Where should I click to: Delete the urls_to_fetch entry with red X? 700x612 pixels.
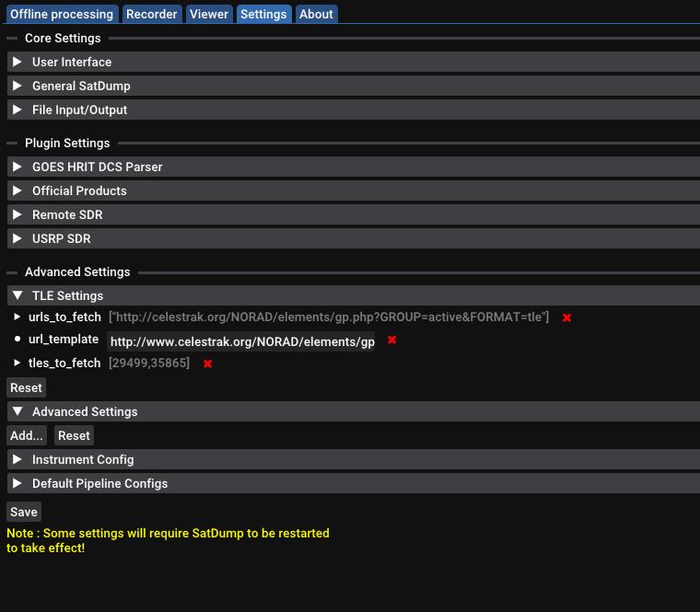567,318
